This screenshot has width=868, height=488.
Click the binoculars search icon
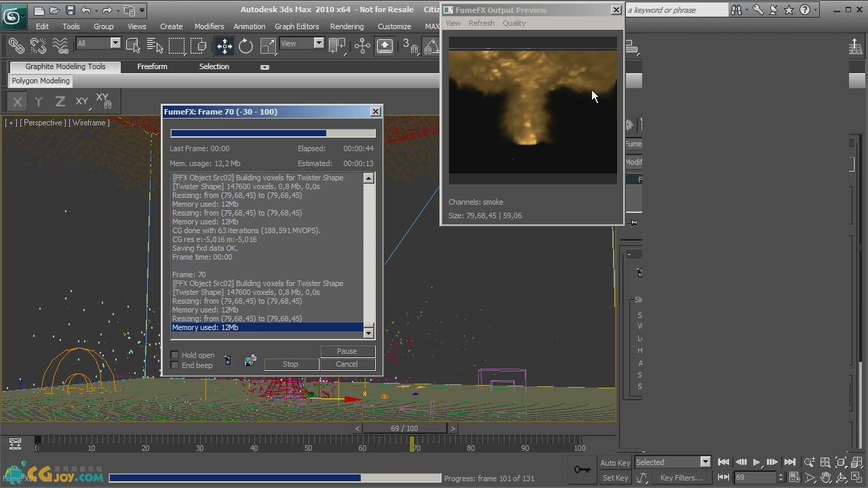(x=737, y=10)
